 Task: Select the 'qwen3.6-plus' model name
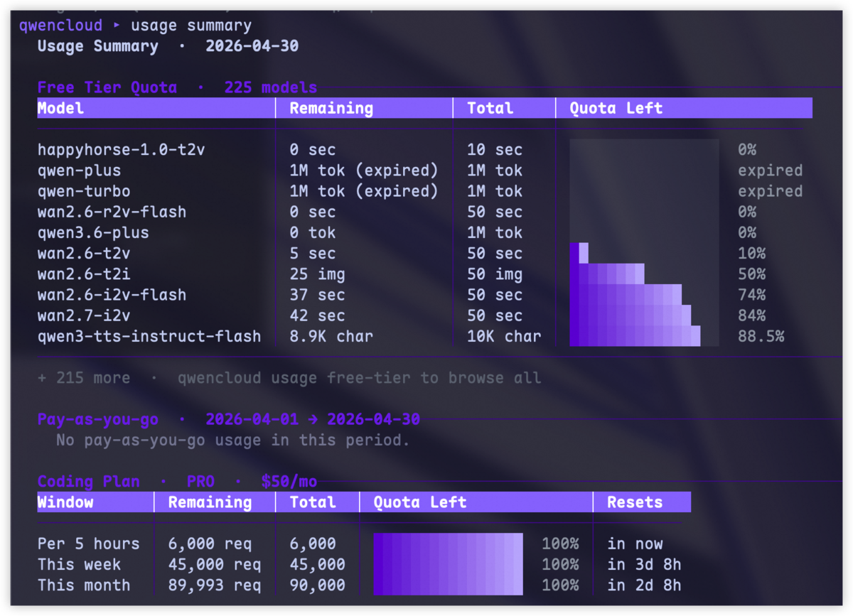[x=93, y=232]
